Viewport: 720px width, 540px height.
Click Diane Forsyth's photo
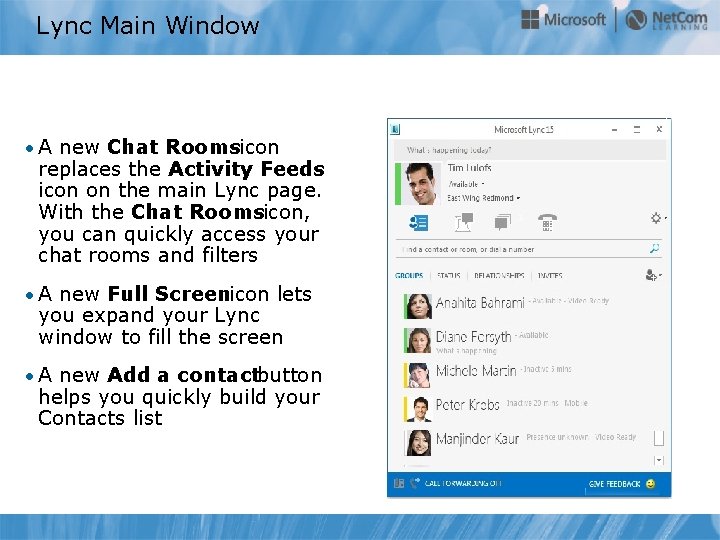[x=419, y=340]
